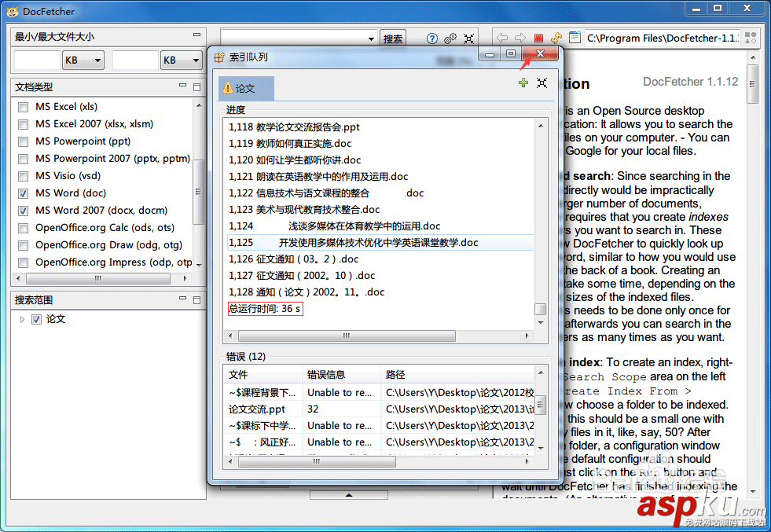Click the green plus to add new index
The image size is (771, 532).
523,83
